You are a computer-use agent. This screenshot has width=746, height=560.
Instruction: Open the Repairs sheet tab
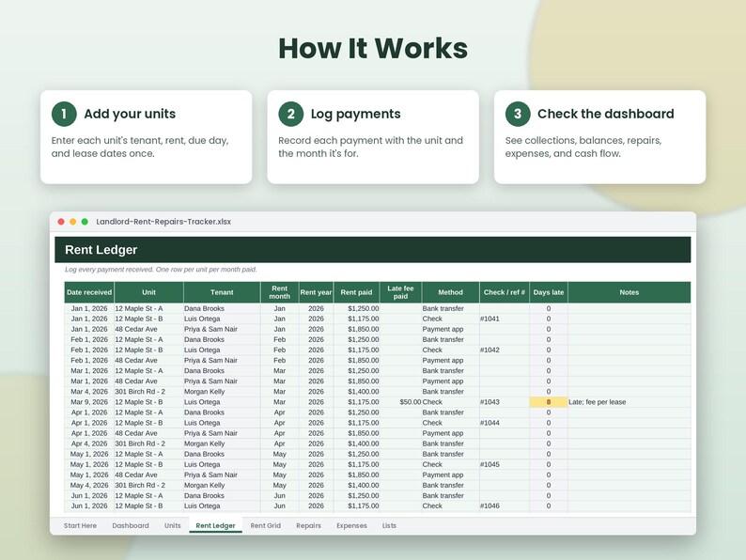coord(308,525)
